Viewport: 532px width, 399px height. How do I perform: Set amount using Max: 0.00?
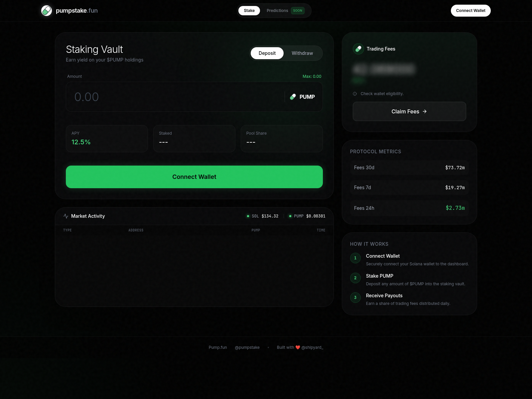[x=312, y=76]
